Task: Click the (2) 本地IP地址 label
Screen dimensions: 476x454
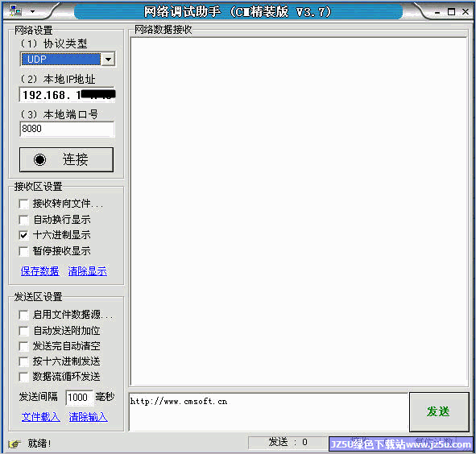Action: [x=58, y=79]
